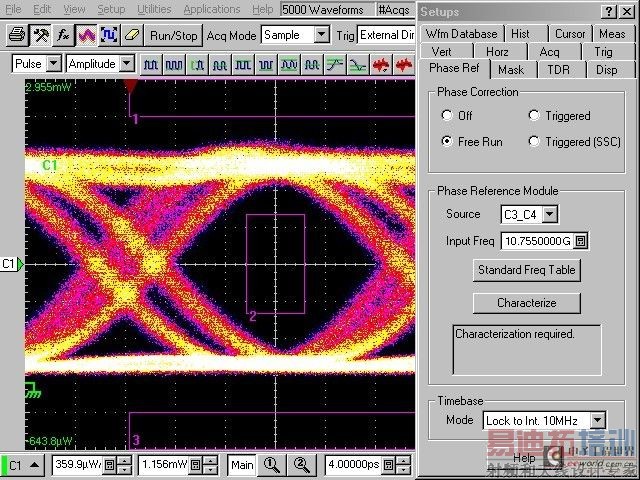Increase 4.00000ps timebase with up arrow

click(x=404, y=460)
